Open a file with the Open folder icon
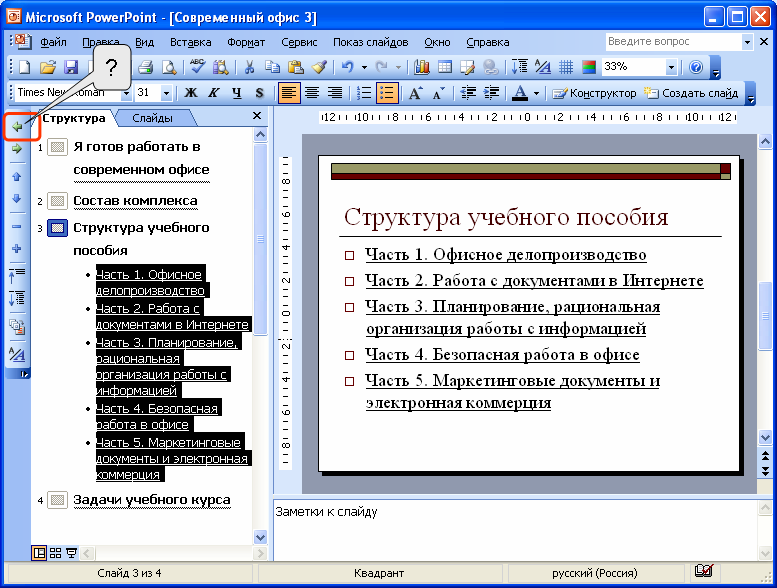Image resolution: width=777 pixels, height=588 pixels. (x=48, y=67)
